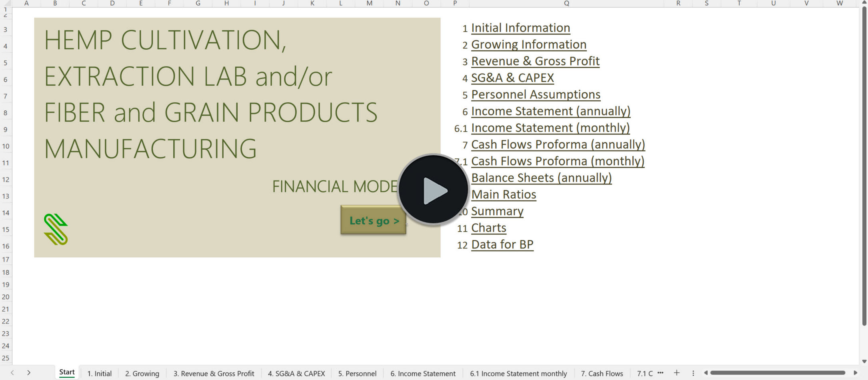Open the vertical dots sheet options
The height and width of the screenshot is (380, 868).
[x=693, y=373]
